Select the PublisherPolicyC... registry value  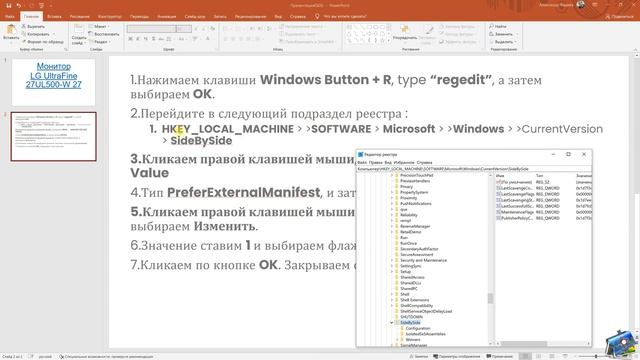[x=516, y=218]
